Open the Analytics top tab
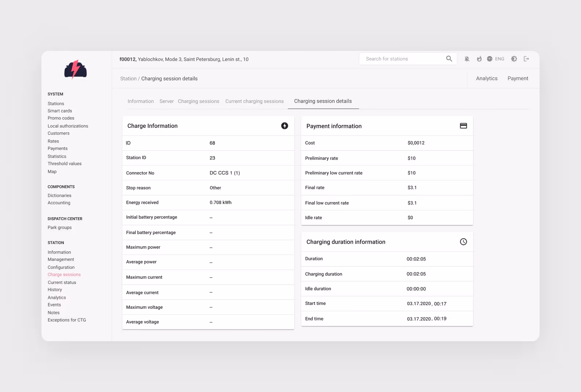581x392 pixels. 487,78
